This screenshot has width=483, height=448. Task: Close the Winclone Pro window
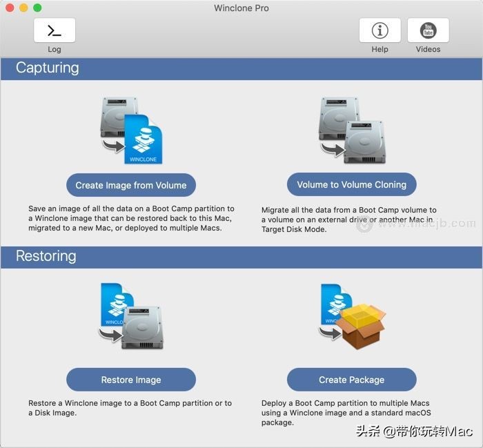(x=10, y=8)
